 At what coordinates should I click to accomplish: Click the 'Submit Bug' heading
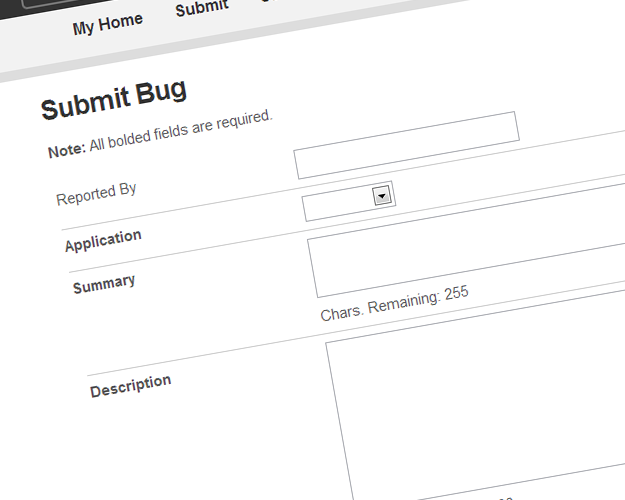[x=114, y=99]
